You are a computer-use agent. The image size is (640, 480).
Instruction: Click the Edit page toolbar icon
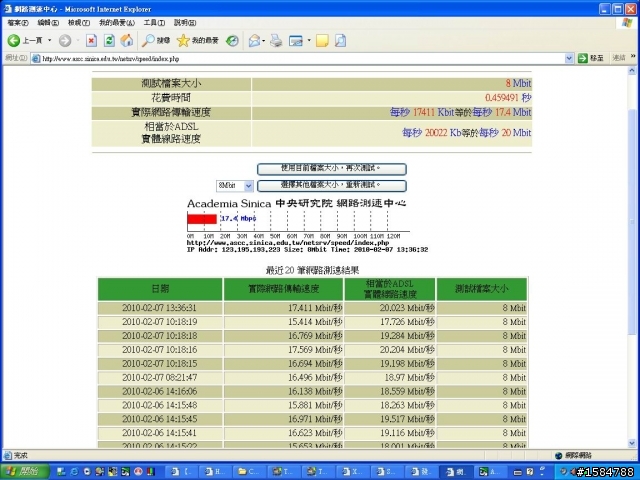tap(296, 40)
